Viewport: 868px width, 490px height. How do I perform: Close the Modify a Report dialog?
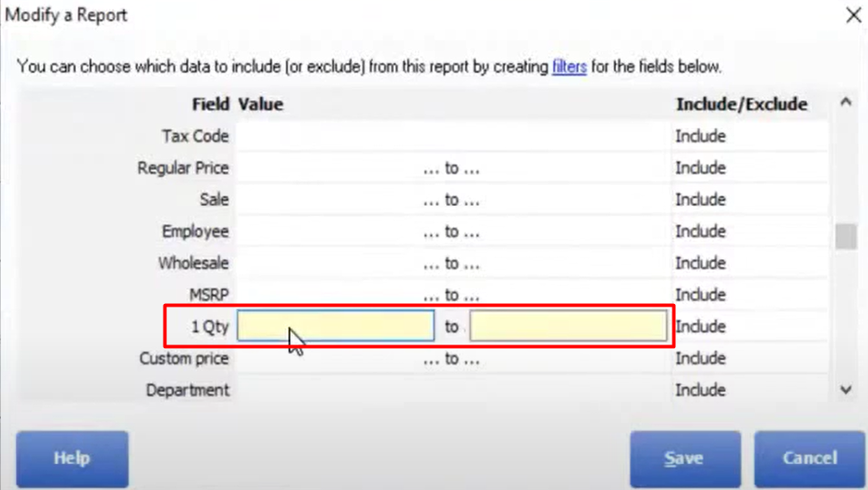tap(853, 15)
